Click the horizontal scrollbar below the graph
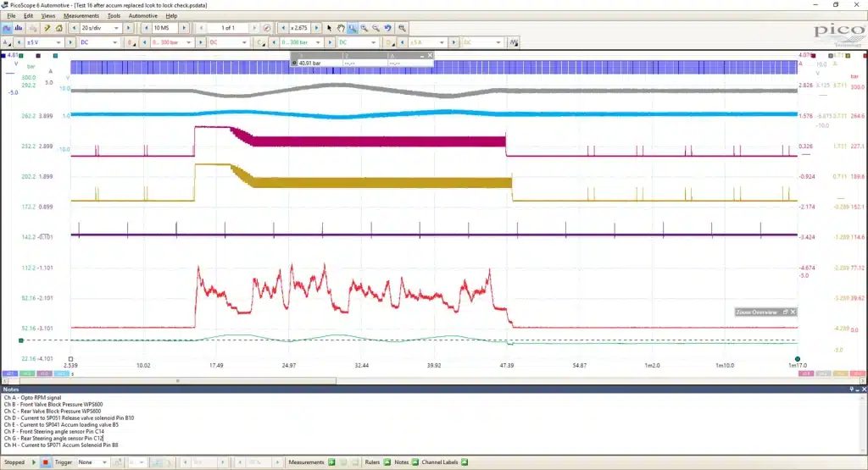Image resolution: width=868 pixels, height=470 pixels. [x=433, y=381]
